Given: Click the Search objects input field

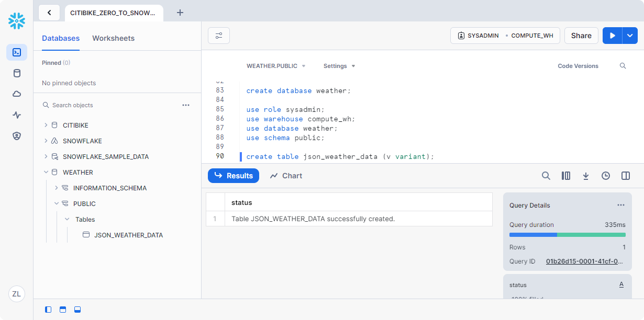Looking at the screenshot, I should pyautogui.click(x=113, y=105).
